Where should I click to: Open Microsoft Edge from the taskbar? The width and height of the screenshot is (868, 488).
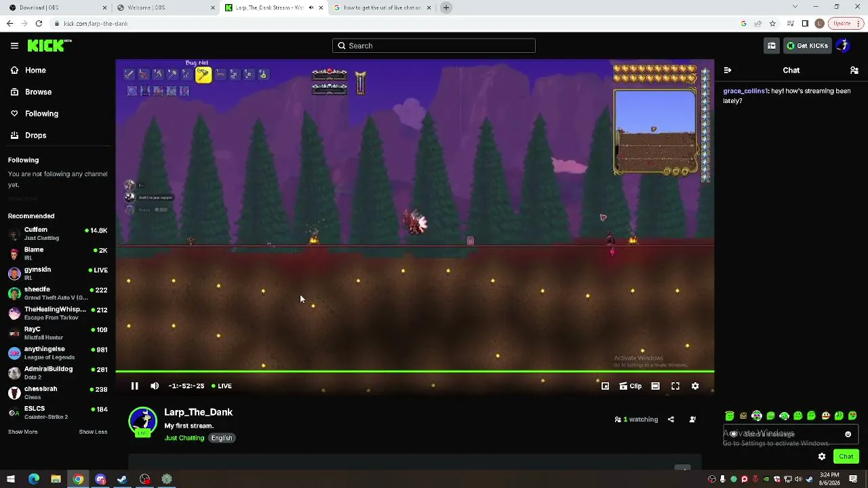pos(34,479)
